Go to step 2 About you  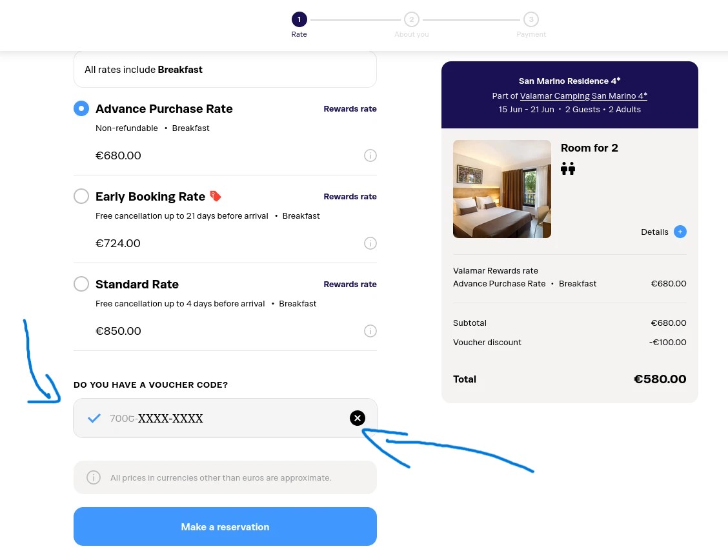click(x=412, y=19)
